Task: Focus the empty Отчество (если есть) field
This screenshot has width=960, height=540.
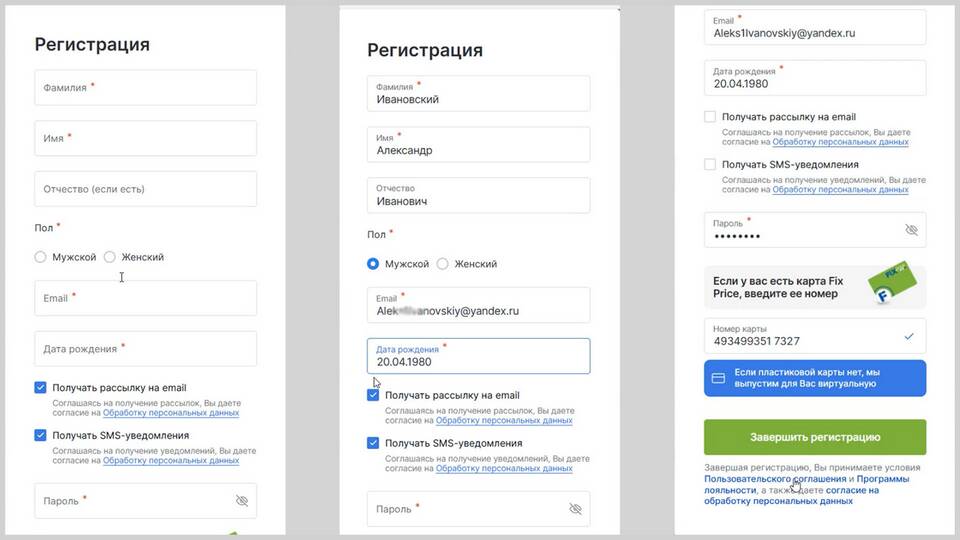Action: click(145, 189)
